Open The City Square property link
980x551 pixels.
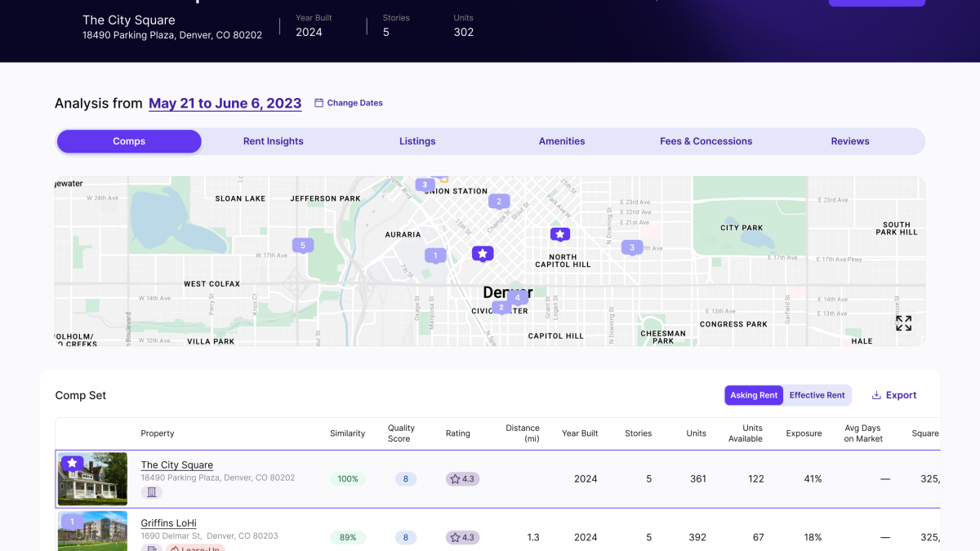click(x=176, y=464)
